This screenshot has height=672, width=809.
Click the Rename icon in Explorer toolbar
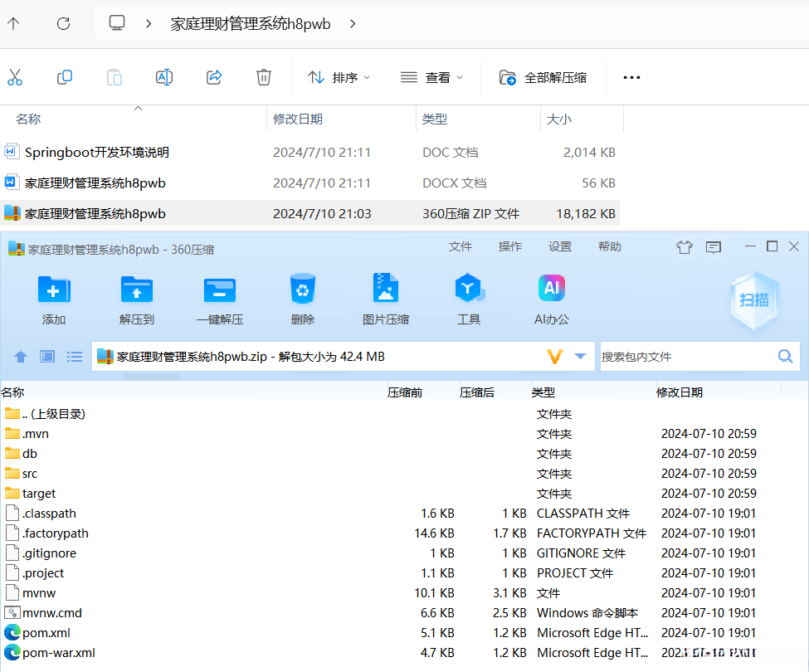click(x=164, y=77)
